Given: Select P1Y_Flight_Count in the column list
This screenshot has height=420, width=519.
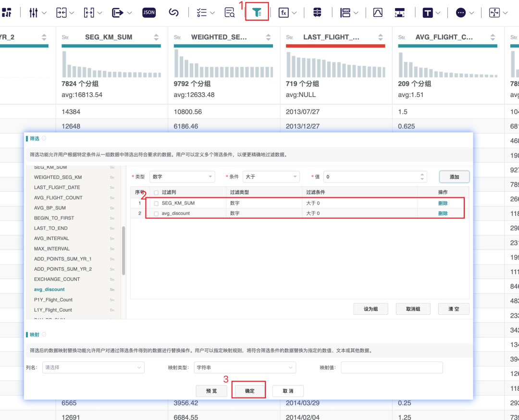Looking at the screenshot, I should click(53, 300).
